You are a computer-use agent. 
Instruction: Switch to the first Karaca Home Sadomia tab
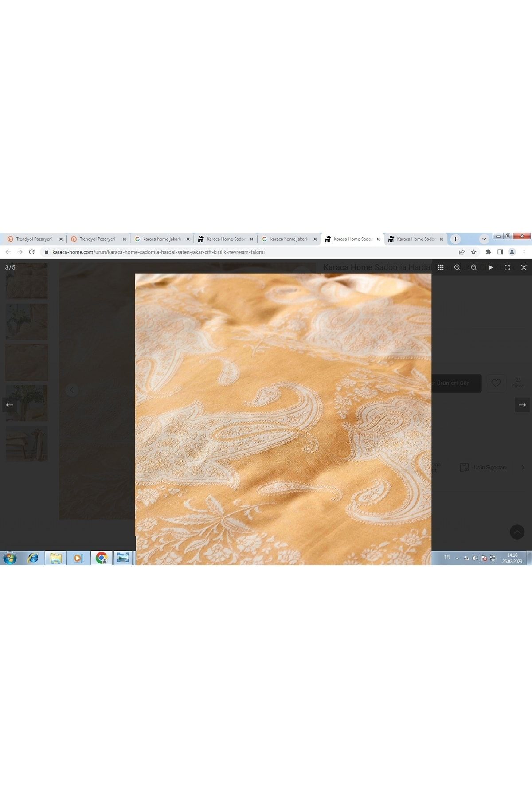click(225, 239)
